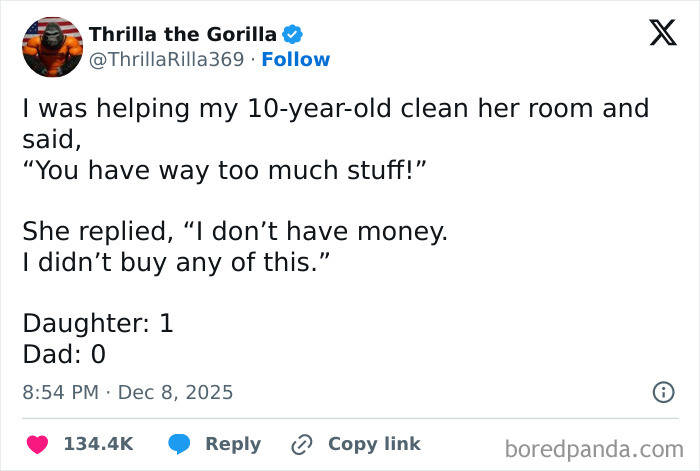Viewport: 700px width, 471px height.
Task: Open the gorilla profile avatar
Action: [51, 46]
